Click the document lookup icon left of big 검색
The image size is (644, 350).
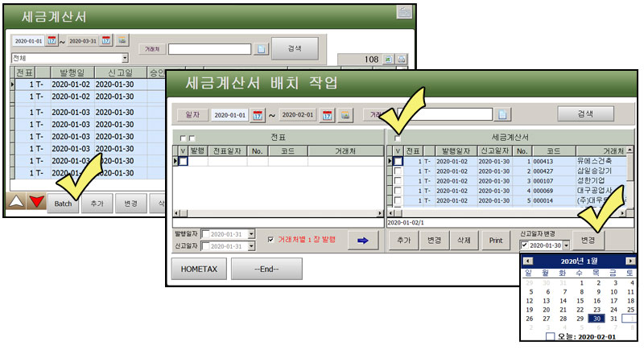261,49
